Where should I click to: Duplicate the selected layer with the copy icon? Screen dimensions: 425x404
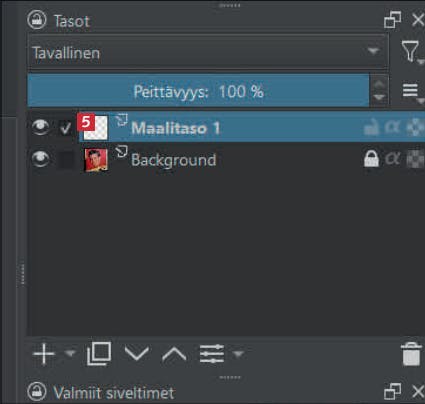[99, 354]
